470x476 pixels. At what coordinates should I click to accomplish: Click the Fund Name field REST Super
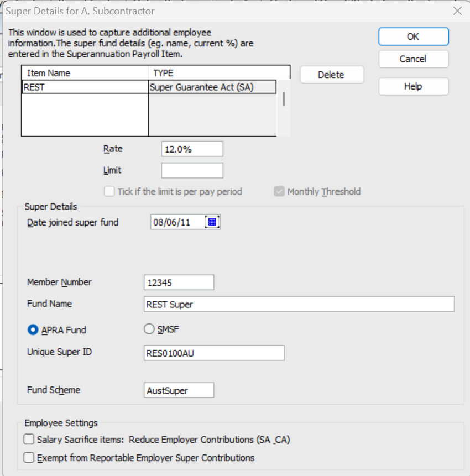click(299, 304)
